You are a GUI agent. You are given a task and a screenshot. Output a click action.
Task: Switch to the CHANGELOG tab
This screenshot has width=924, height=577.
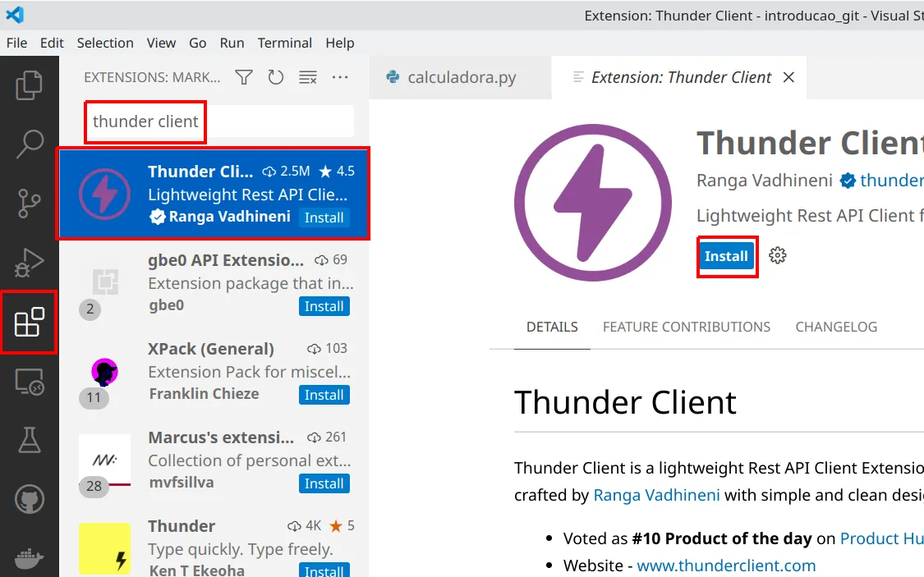(x=836, y=327)
